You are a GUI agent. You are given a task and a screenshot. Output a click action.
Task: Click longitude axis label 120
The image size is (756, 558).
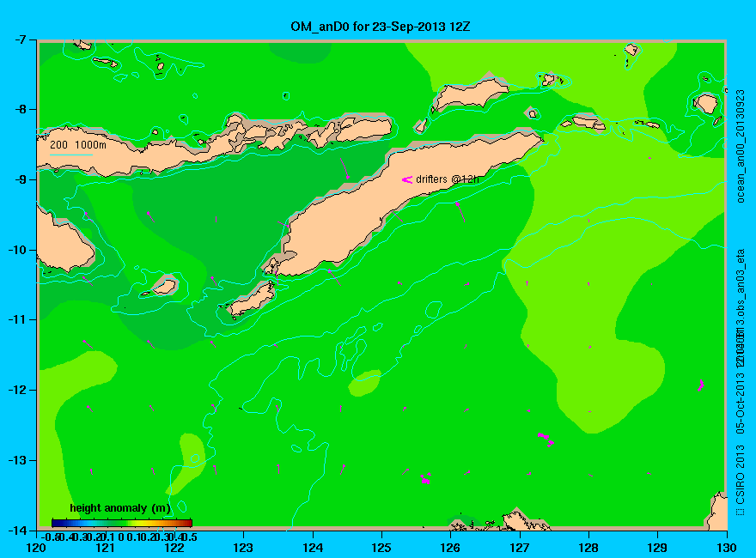click(x=36, y=548)
